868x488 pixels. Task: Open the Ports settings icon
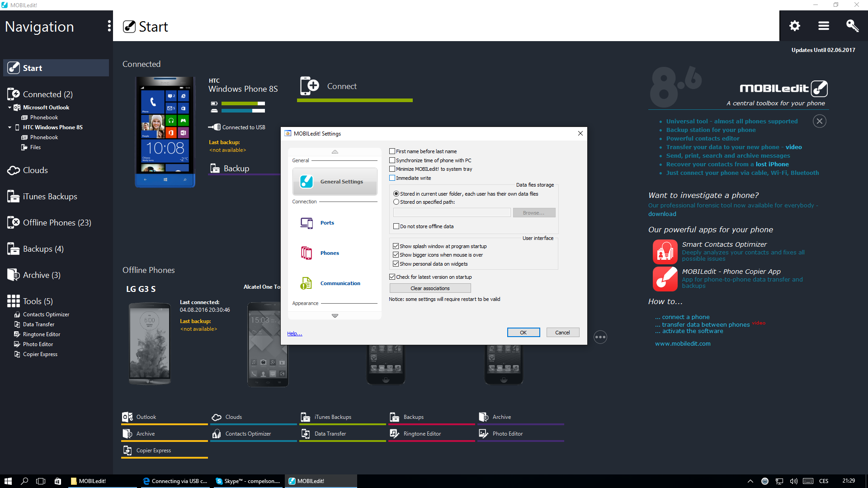pyautogui.click(x=307, y=223)
